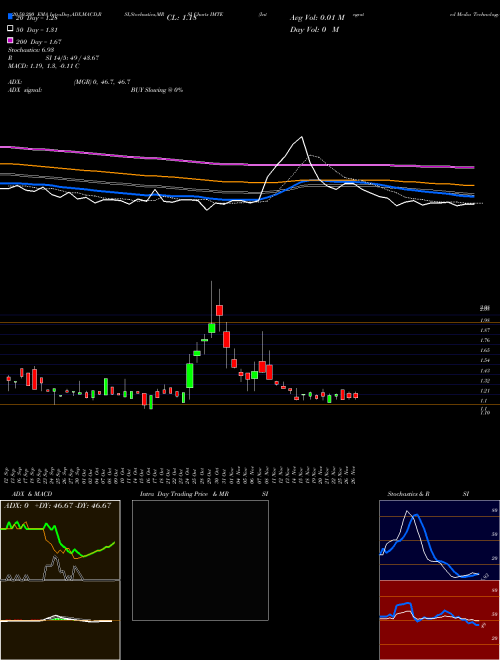
Task: Select the '50 Day = 1.31' label
Action: [x=37, y=30]
